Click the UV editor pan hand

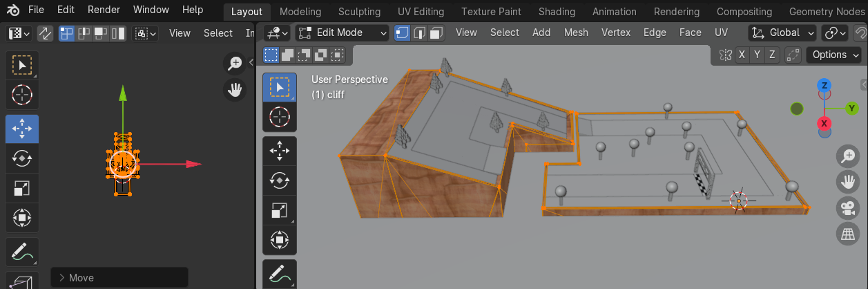tap(235, 89)
